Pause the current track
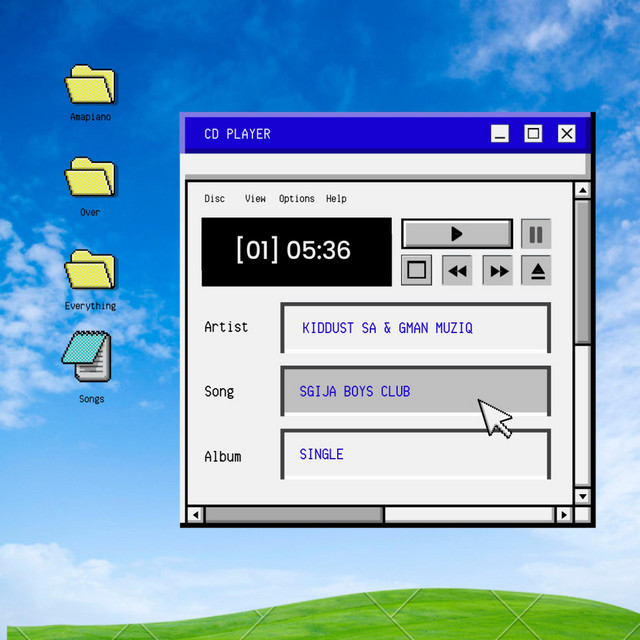The height and width of the screenshot is (640, 640). click(x=536, y=234)
